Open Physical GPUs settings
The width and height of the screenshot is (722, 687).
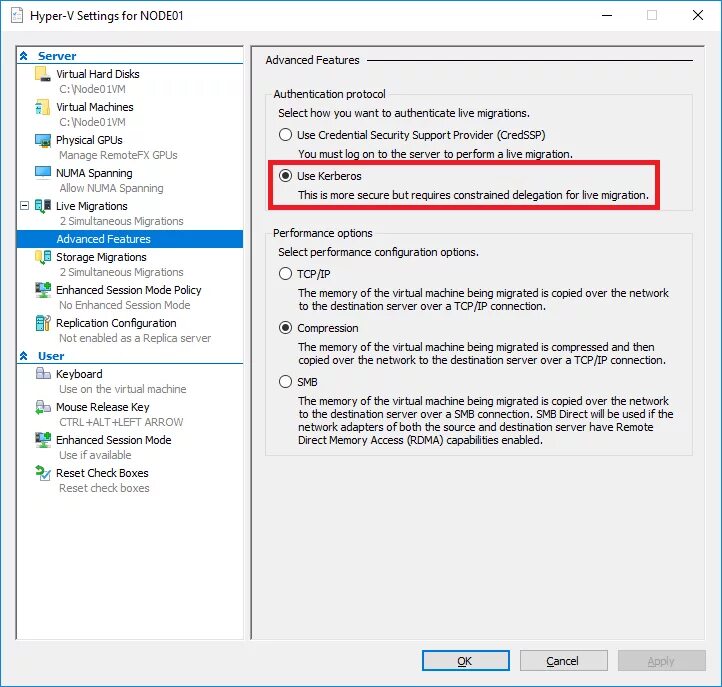click(89, 140)
